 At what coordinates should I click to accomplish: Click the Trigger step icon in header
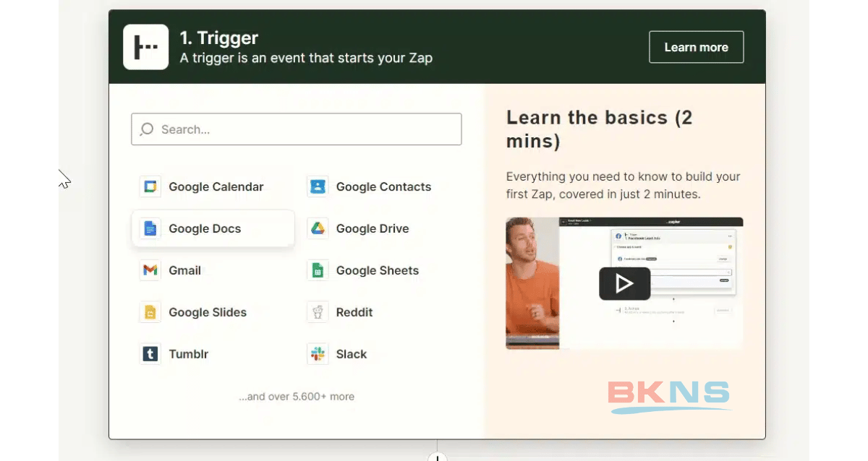coord(146,47)
